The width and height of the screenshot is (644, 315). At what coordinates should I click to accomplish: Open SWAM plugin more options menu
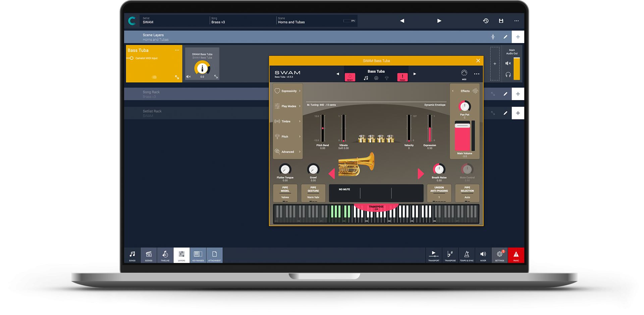[477, 74]
